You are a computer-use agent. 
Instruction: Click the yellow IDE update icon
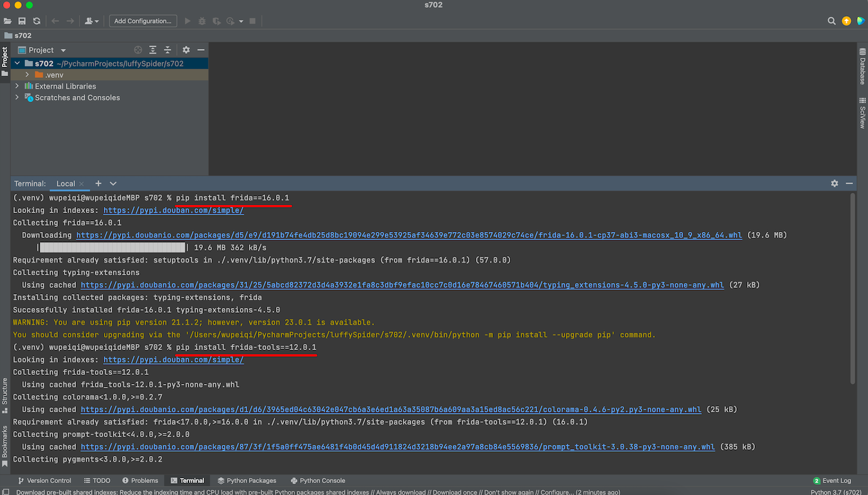(x=846, y=21)
